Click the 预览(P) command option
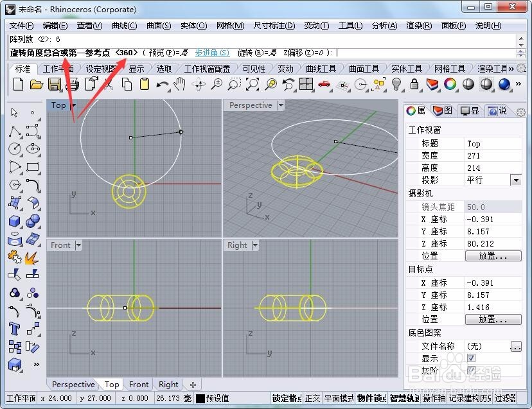 [168, 53]
